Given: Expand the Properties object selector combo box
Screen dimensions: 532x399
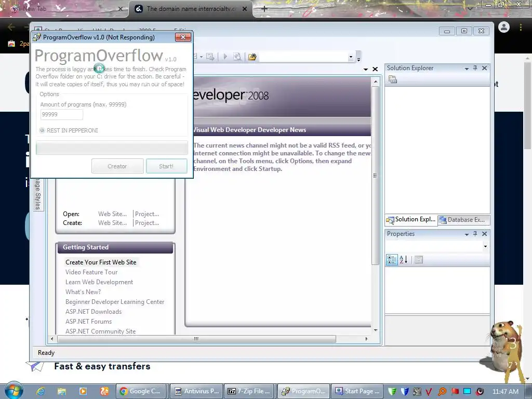Looking at the screenshot, I should point(486,247).
